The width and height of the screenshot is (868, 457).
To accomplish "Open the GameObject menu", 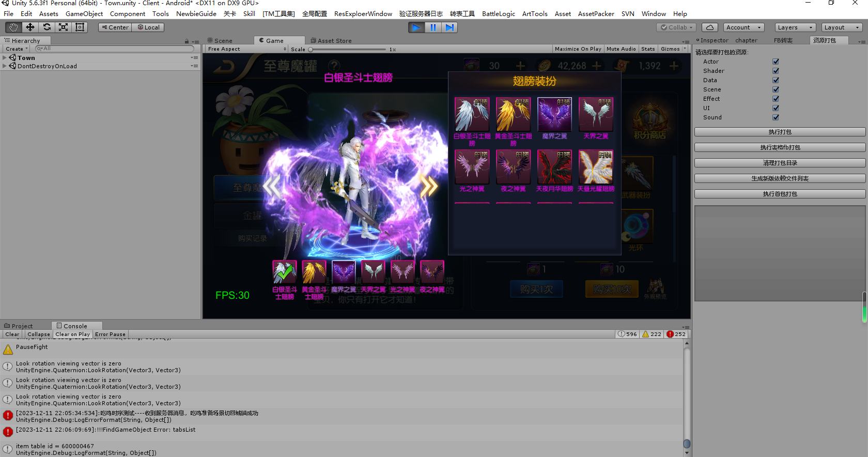I will 84,14.
